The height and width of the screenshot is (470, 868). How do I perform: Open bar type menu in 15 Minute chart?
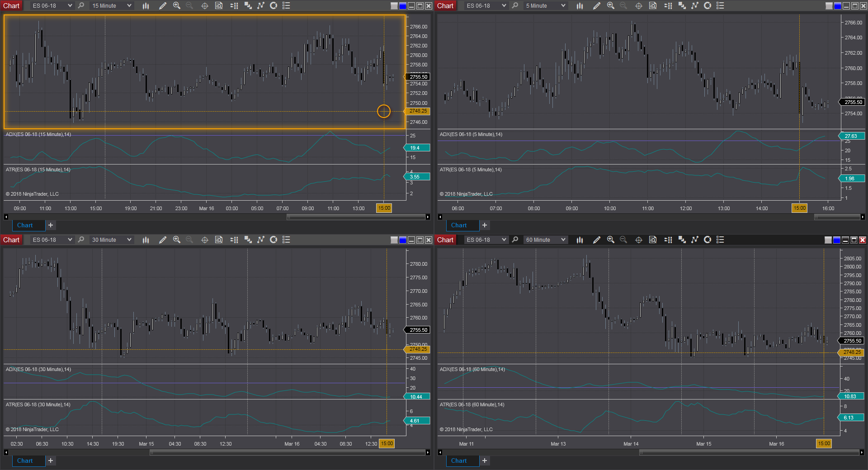pos(146,6)
